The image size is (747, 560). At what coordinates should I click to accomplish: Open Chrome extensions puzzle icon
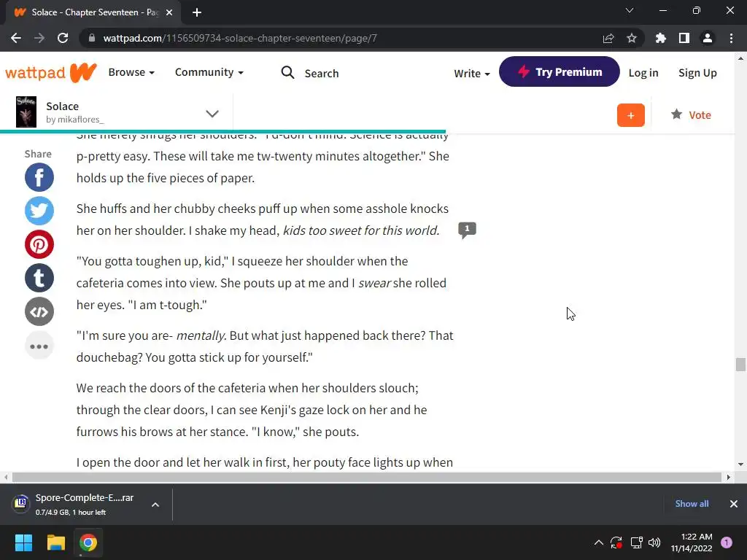[x=660, y=38]
